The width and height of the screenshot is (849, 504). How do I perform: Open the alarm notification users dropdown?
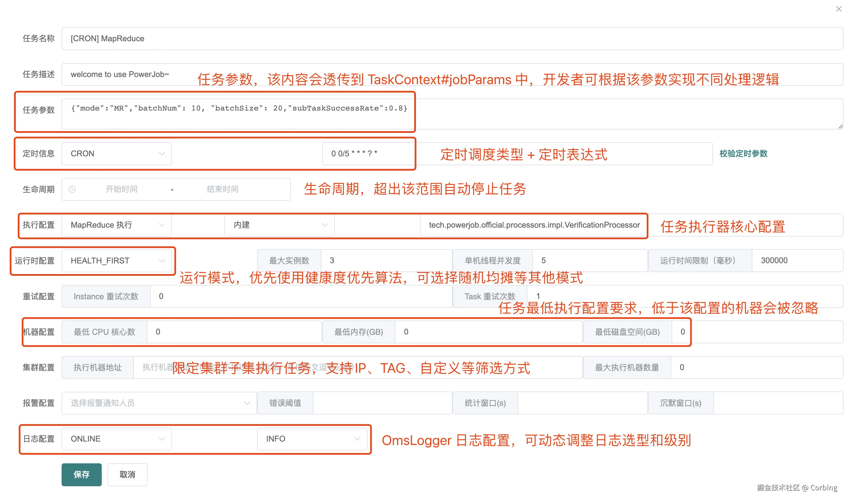(159, 403)
